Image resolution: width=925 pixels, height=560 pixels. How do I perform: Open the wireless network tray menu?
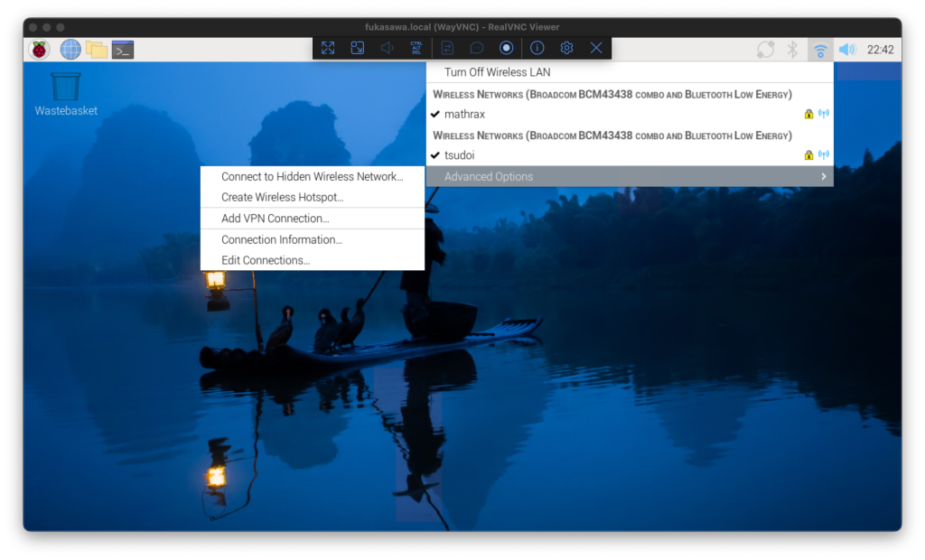[x=820, y=50]
